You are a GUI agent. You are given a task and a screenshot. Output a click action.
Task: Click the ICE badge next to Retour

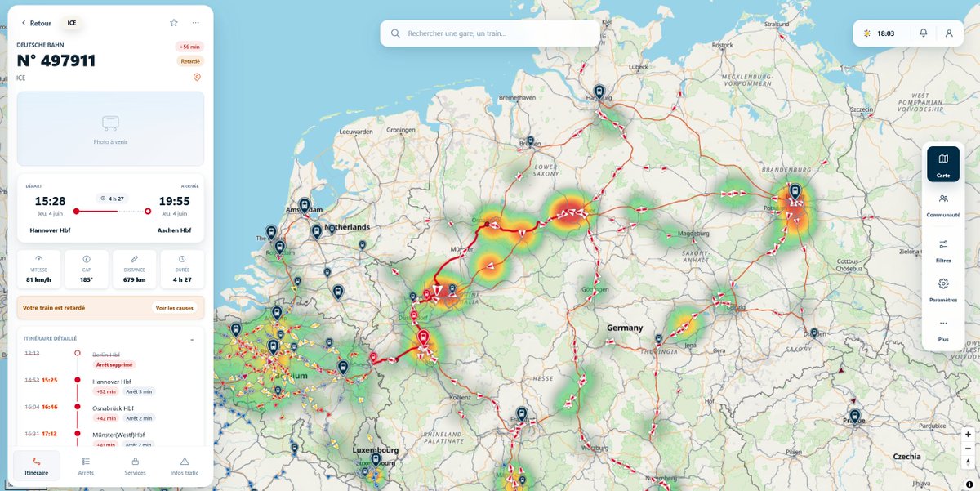72,23
